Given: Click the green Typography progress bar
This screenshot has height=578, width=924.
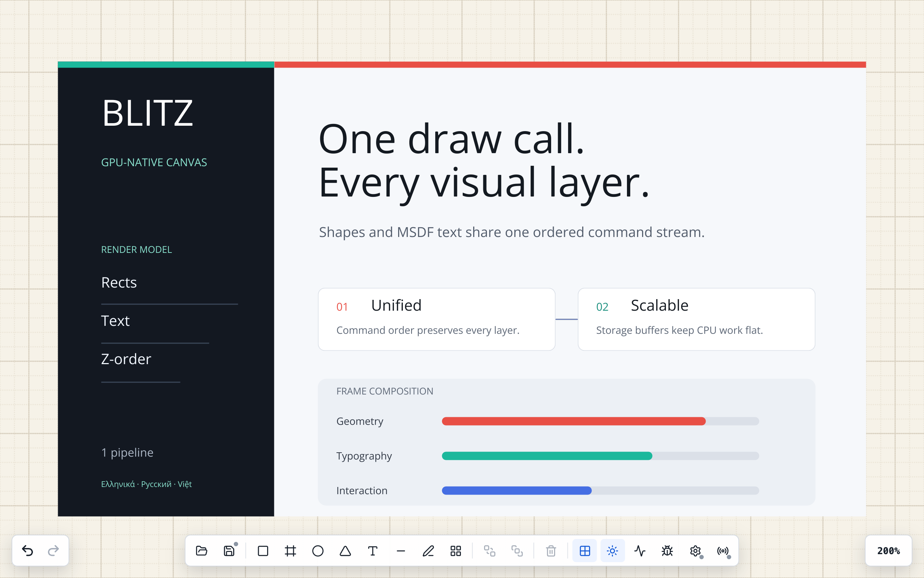Looking at the screenshot, I should (547, 456).
